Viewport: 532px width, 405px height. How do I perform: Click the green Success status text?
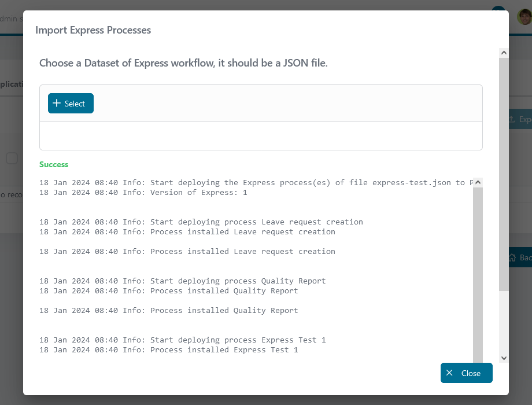point(54,164)
